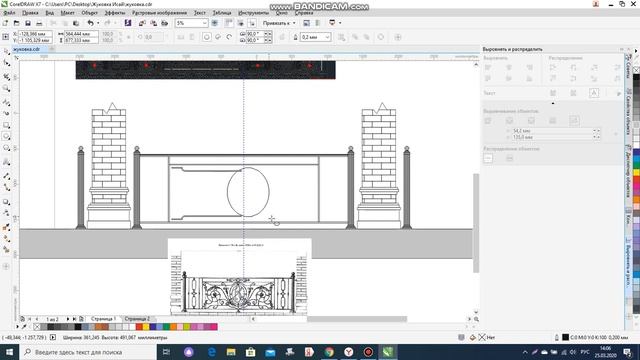Select the Rectangle tool
640x360 pixels.
tap(6, 125)
